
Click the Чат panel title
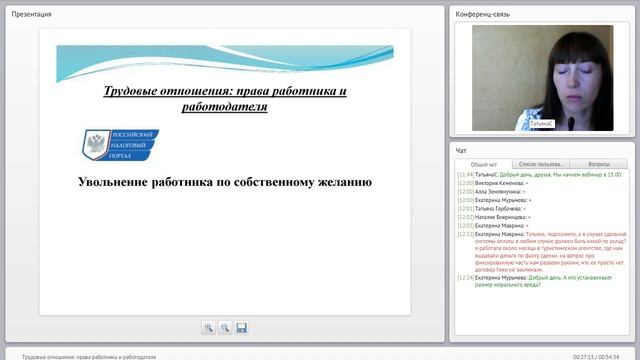[x=461, y=151]
